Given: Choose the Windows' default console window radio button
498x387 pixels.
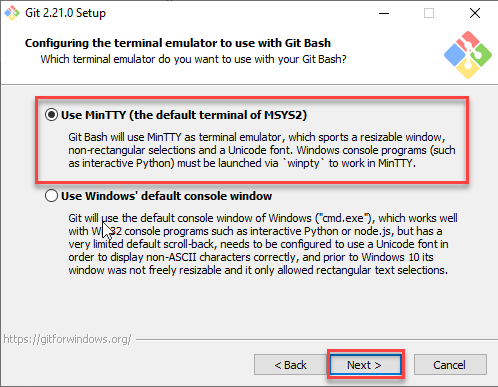Looking at the screenshot, I should (51, 196).
